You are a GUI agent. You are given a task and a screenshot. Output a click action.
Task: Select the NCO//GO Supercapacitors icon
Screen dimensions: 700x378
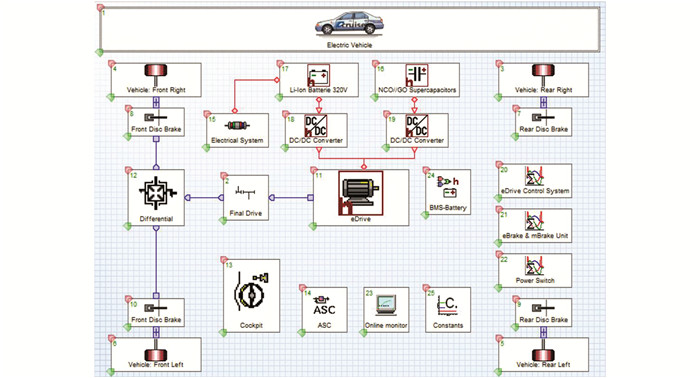pyautogui.click(x=417, y=75)
